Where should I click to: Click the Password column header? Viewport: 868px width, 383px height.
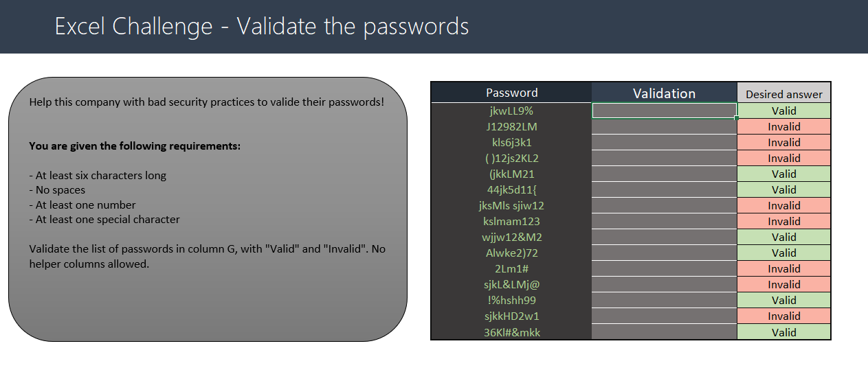pyautogui.click(x=511, y=93)
